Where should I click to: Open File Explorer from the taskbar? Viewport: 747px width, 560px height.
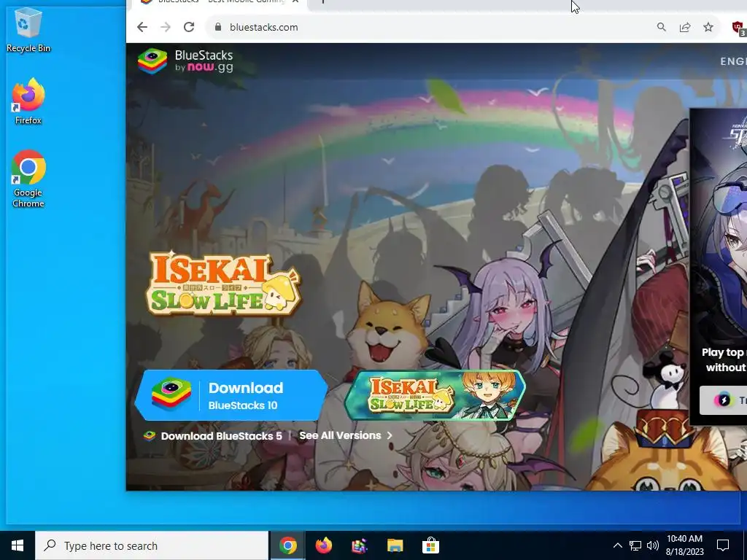(x=395, y=545)
